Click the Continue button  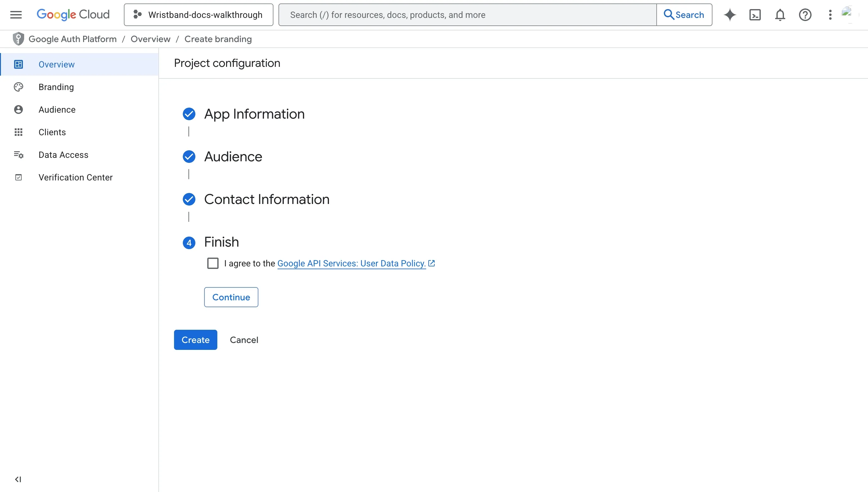tap(231, 297)
